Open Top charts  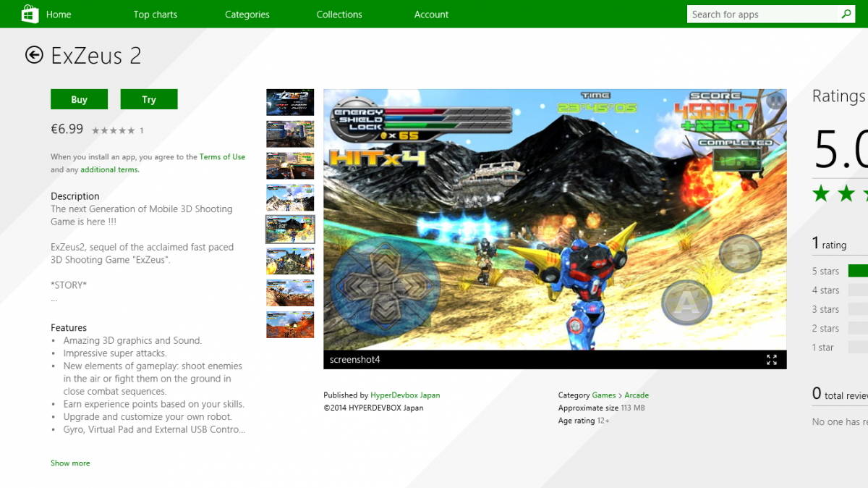coord(156,14)
